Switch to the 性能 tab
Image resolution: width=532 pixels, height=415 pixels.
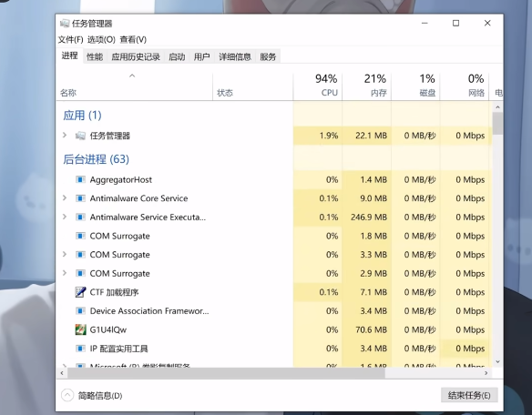click(x=95, y=56)
